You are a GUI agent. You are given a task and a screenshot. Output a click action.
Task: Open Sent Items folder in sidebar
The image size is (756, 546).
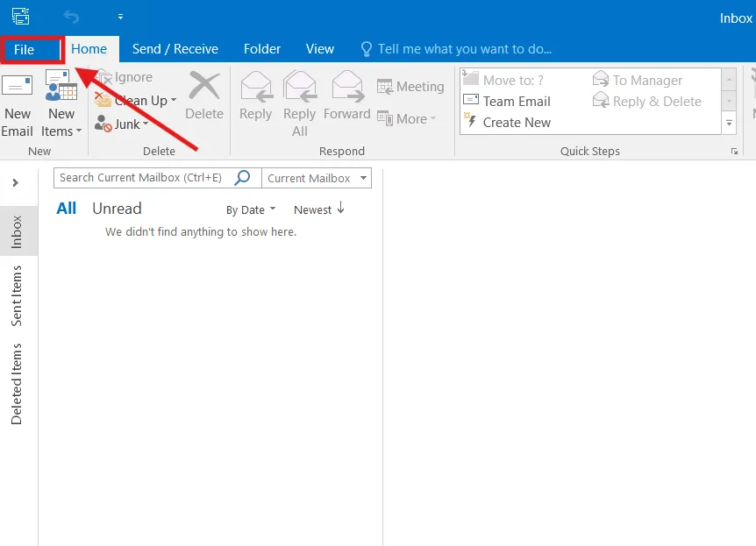point(18,296)
